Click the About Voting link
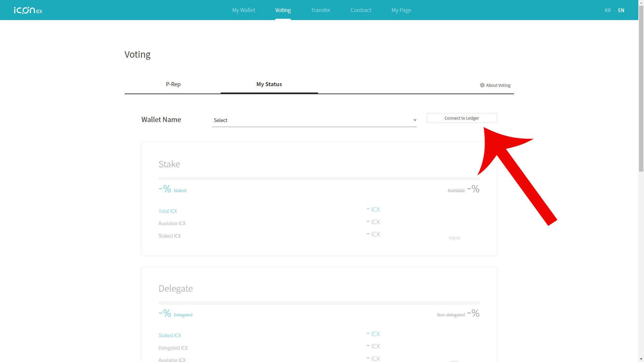 tap(498, 85)
